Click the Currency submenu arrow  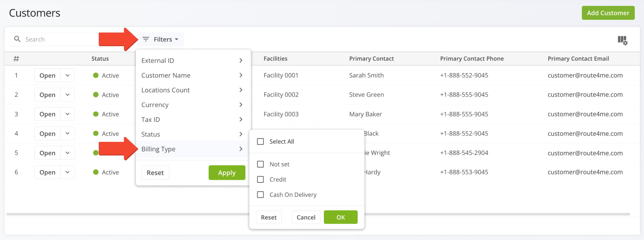tap(241, 105)
